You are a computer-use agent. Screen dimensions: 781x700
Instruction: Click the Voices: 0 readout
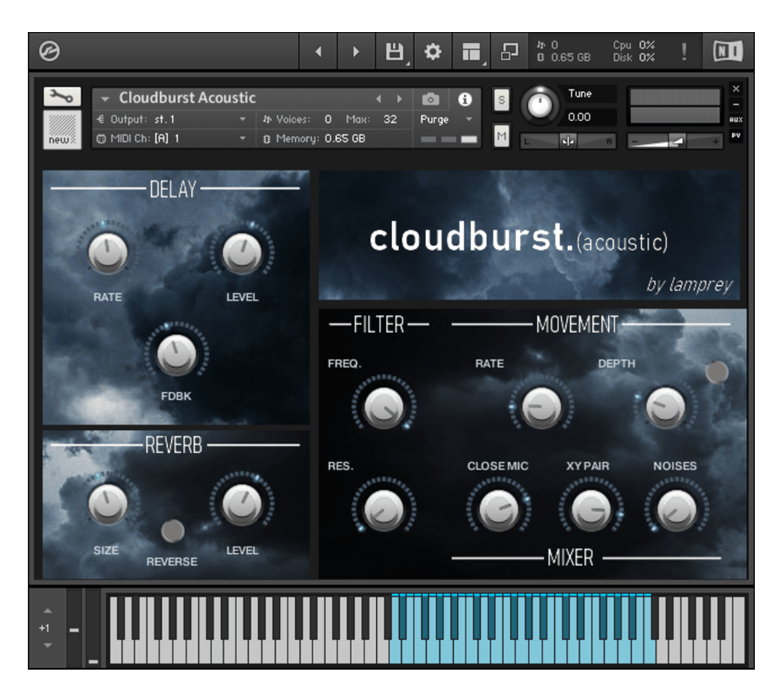(x=297, y=120)
